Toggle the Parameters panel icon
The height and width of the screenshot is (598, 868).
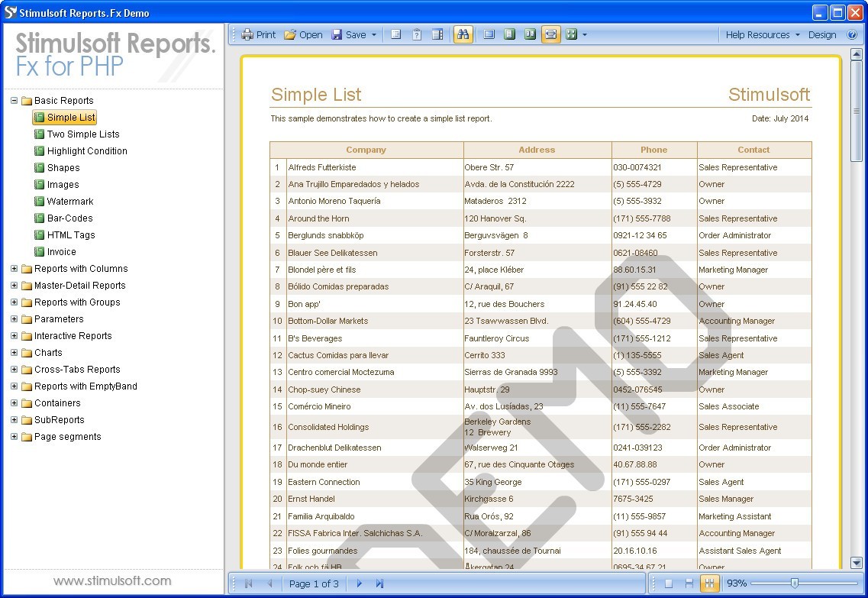[417, 34]
